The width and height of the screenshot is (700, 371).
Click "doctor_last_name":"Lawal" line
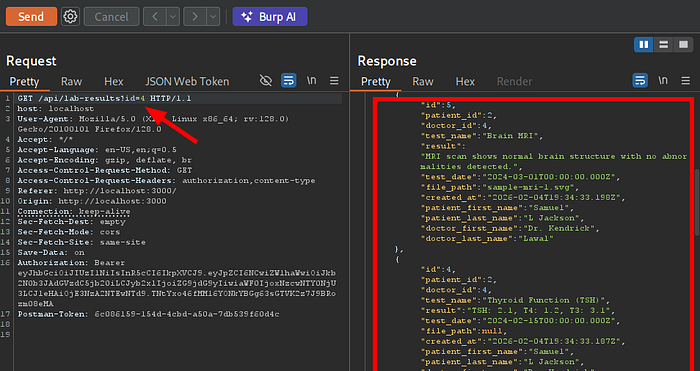pos(487,238)
